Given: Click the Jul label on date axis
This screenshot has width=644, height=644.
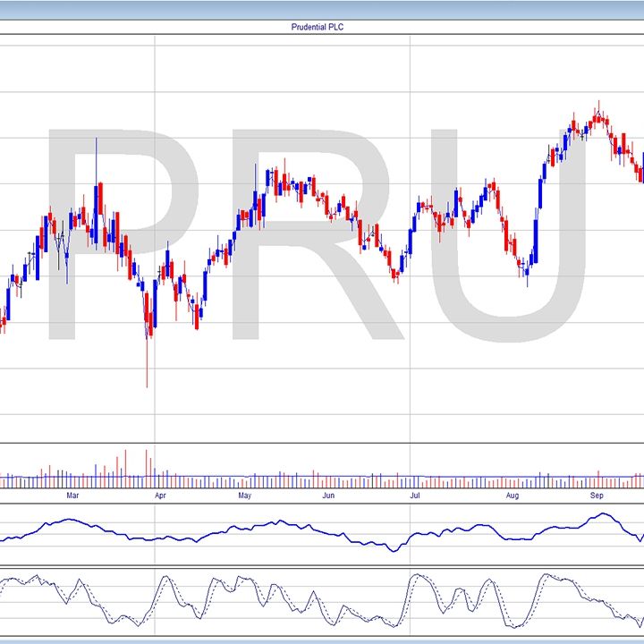Looking at the screenshot, I should (415, 496).
